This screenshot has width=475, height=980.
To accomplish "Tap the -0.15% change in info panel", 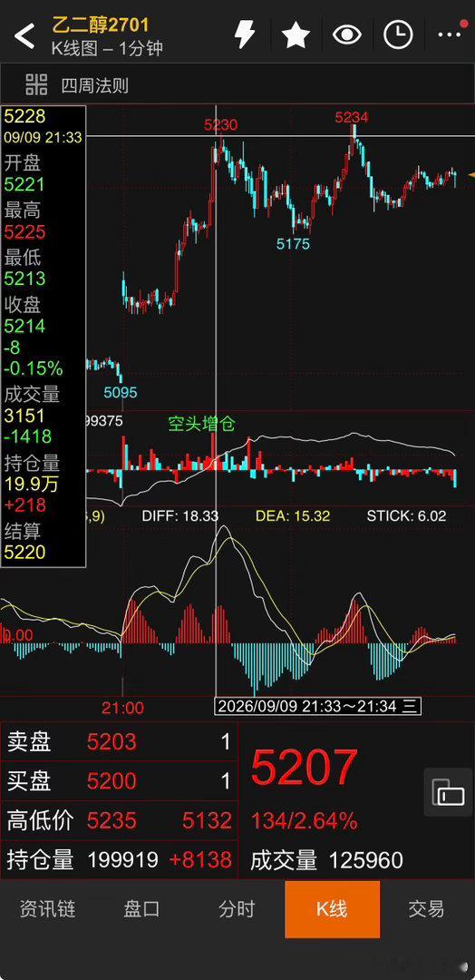I will point(34,368).
